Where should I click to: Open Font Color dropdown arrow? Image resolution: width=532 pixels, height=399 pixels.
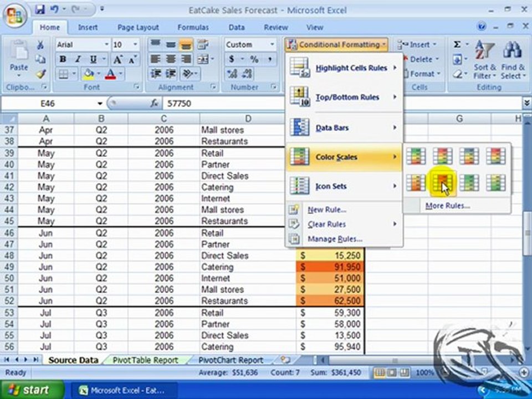(121, 74)
